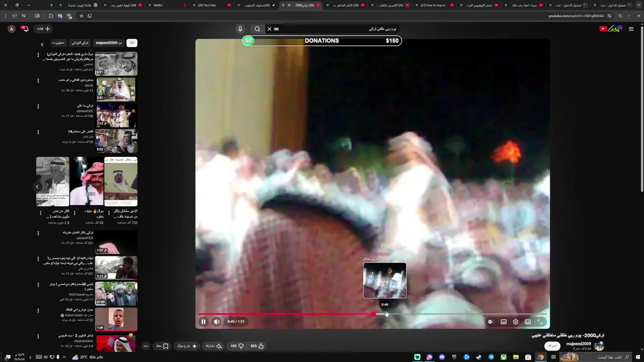Open options for Hasan Awad video
This screenshot has width=644, height=362.
pyautogui.click(x=38, y=310)
